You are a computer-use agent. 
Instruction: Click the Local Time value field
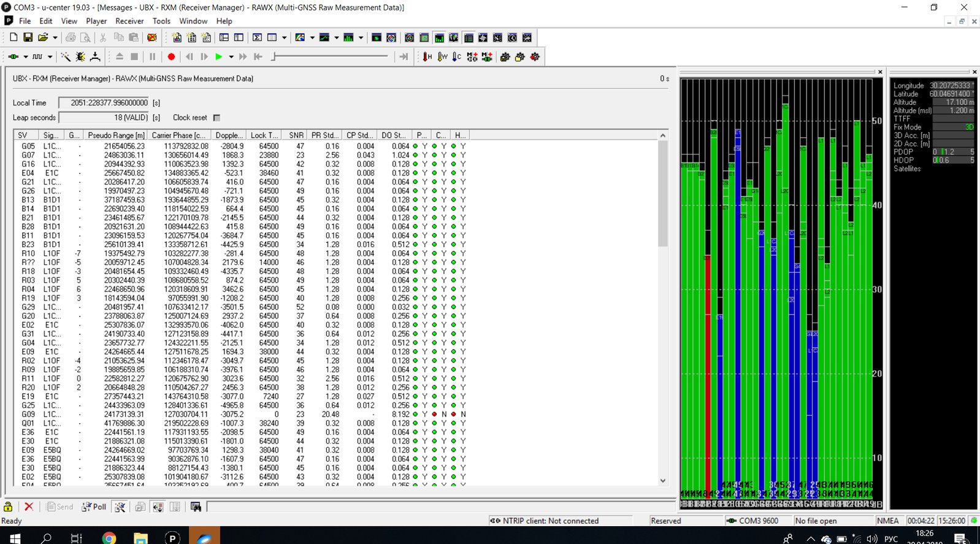(104, 102)
